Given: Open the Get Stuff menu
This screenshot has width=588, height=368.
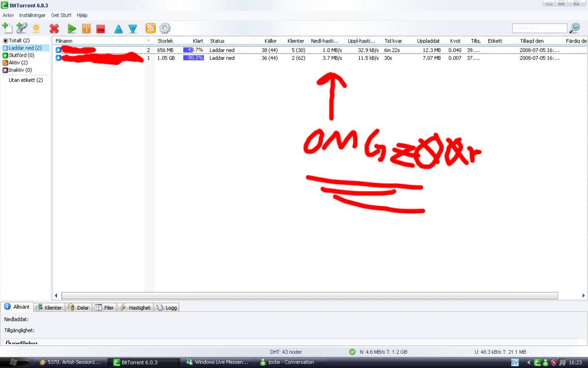Looking at the screenshot, I should (x=61, y=15).
